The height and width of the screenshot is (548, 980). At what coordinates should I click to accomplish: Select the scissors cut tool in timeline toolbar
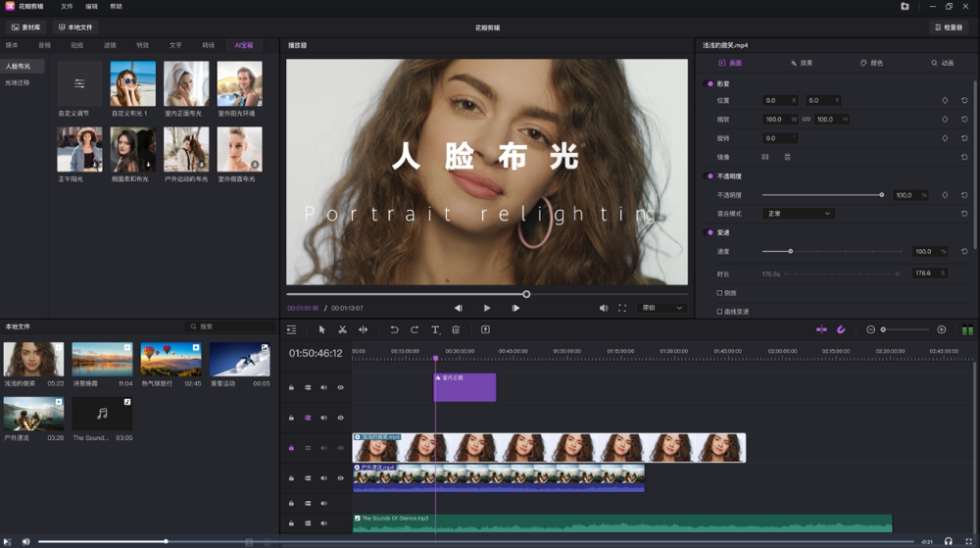click(342, 330)
